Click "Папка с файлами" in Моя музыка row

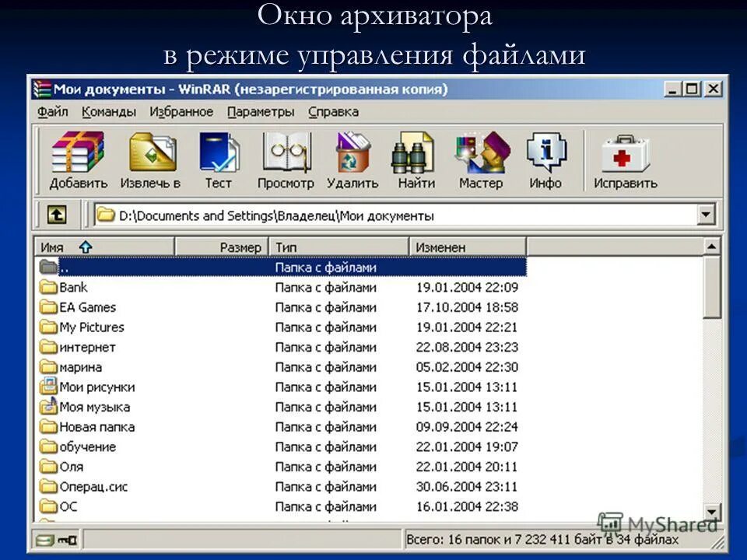[326, 407]
